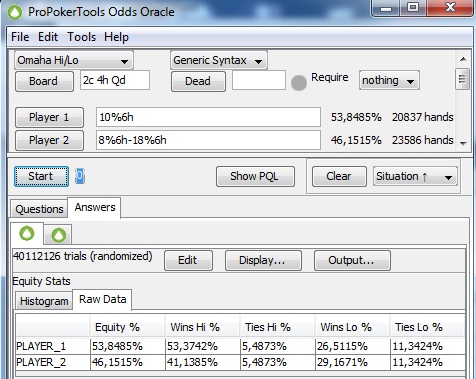Click the gray circle status indicator
The height and width of the screenshot is (379, 476).
[299, 83]
